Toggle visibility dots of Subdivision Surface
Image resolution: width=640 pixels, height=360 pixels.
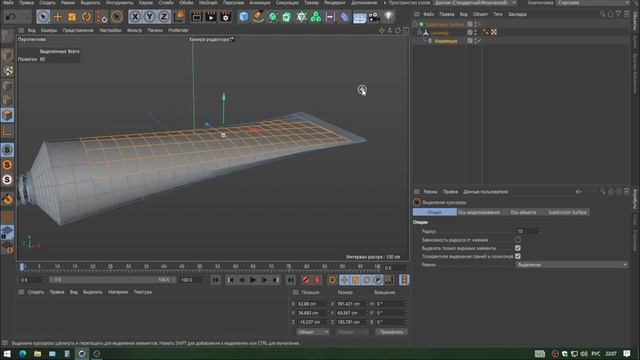[476, 24]
